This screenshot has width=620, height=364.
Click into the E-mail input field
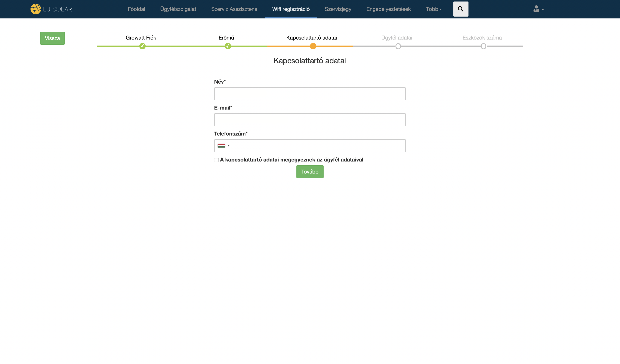[309, 120]
